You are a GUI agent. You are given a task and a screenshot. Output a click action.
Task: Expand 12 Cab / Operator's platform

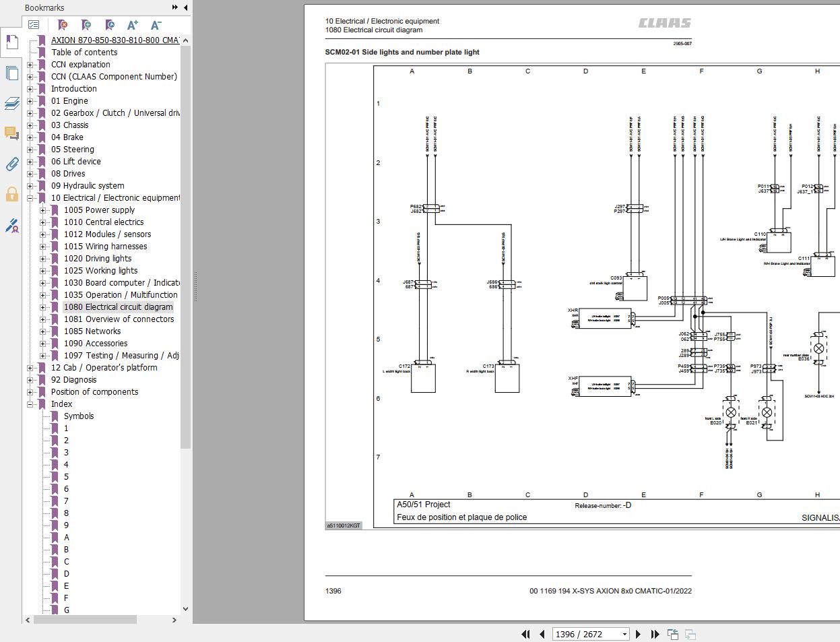click(30, 368)
